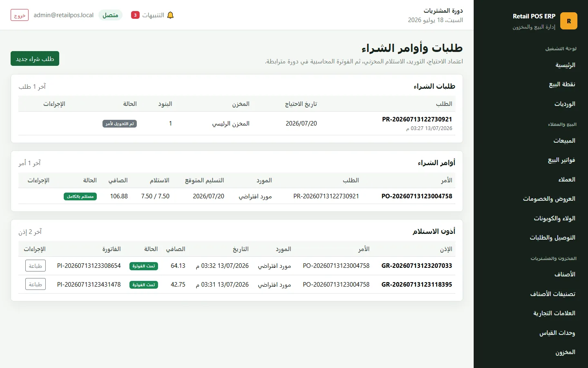Click المخزن الرئيسي warehouse cell

coord(231,123)
